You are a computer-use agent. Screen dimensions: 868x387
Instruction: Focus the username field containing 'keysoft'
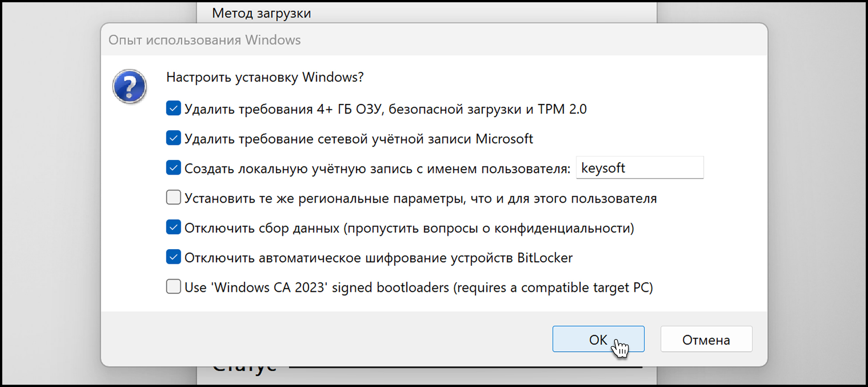pyautogui.click(x=639, y=168)
